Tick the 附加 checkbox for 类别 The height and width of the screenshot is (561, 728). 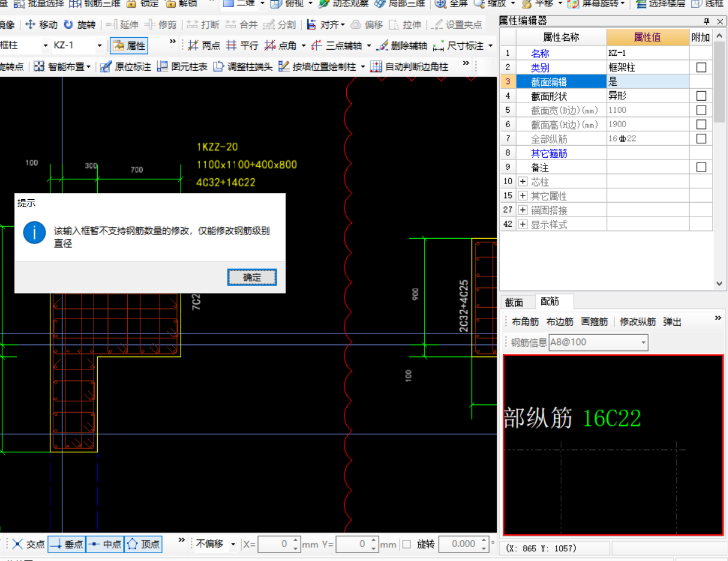pyautogui.click(x=701, y=67)
